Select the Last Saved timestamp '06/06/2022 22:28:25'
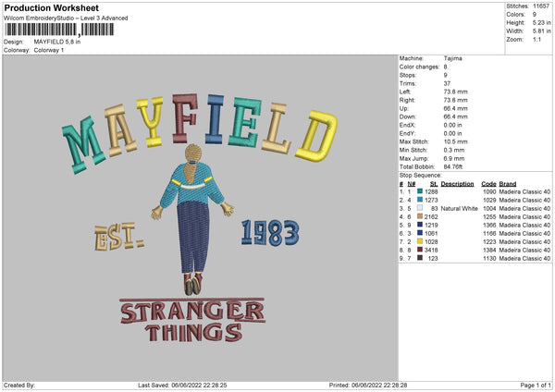 pos(199,386)
